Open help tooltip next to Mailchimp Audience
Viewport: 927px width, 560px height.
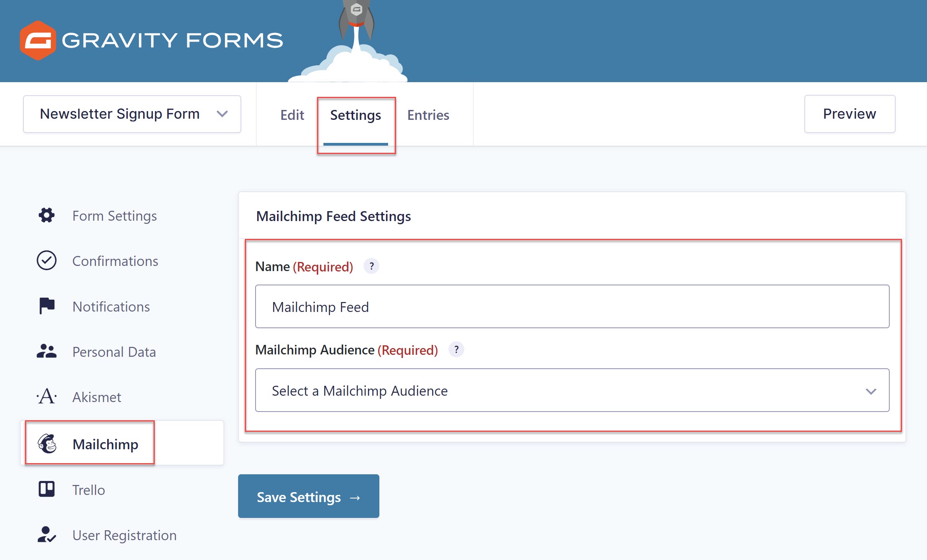[456, 350]
